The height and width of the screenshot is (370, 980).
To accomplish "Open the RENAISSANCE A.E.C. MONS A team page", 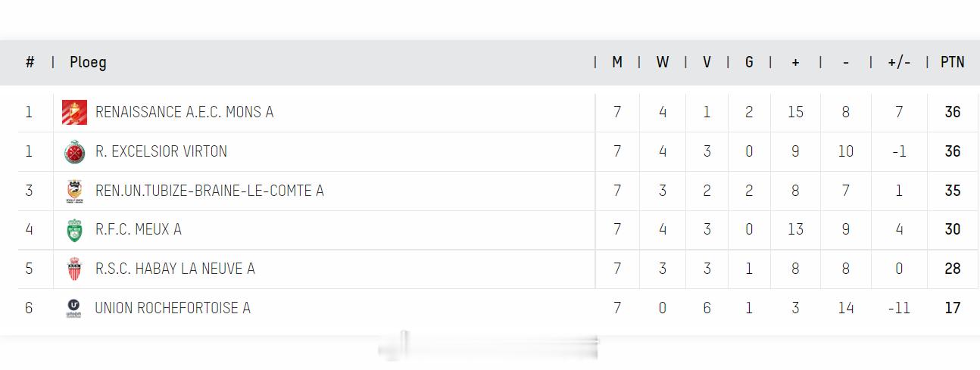I will (x=184, y=113).
